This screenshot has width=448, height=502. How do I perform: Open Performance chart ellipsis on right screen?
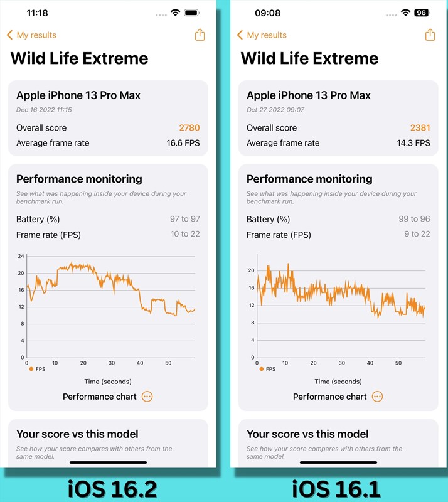pyautogui.click(x=378, y=397)
